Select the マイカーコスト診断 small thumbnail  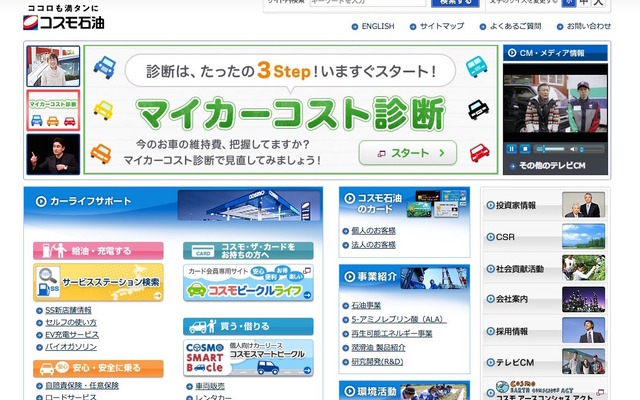pos(53,110)
